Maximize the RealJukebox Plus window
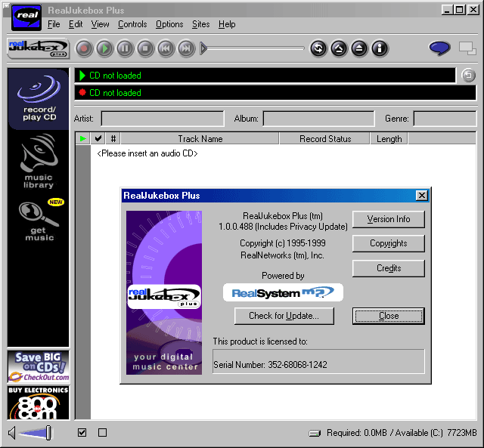 pyautogui.click(x=459, y=10)
